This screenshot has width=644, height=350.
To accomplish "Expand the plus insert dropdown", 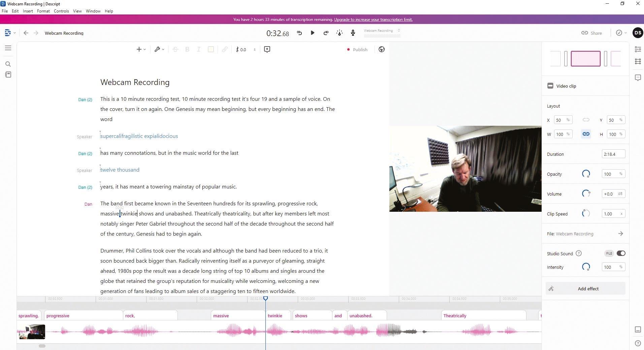I will coord(141,49).
